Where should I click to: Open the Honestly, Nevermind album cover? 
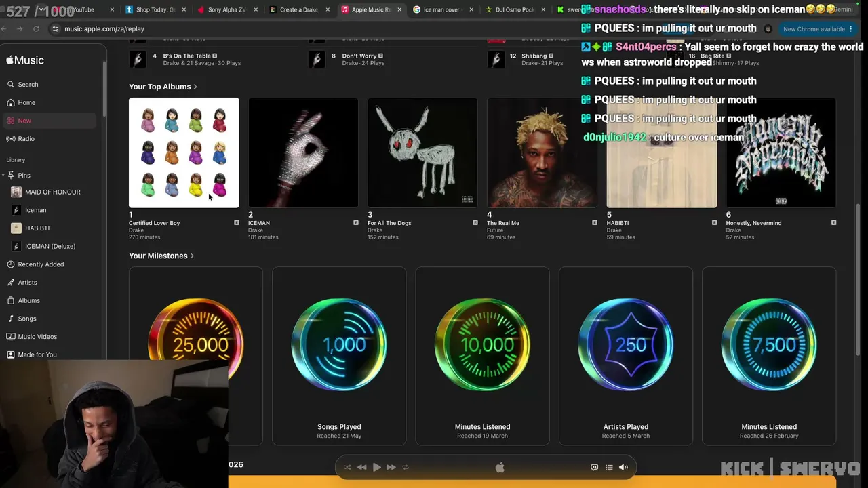pos(781,152)
